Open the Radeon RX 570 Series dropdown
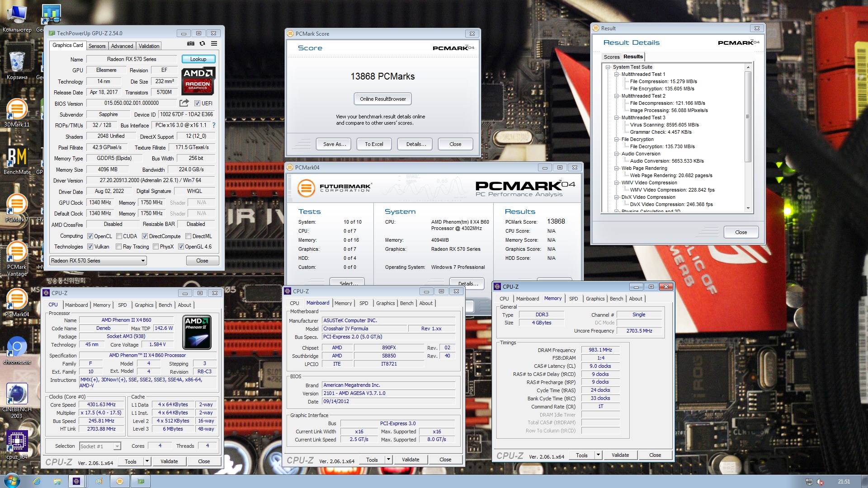The width and height of the screenshot is (868, 488). [98, 261]
